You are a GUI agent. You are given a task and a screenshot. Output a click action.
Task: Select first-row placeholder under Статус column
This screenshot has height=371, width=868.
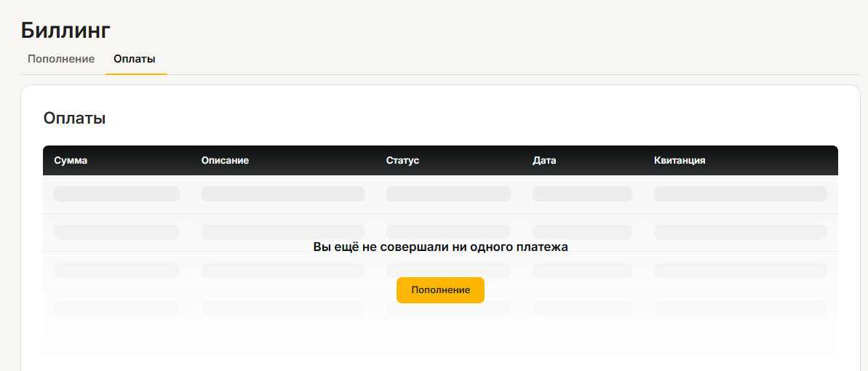tap(448, 194)
